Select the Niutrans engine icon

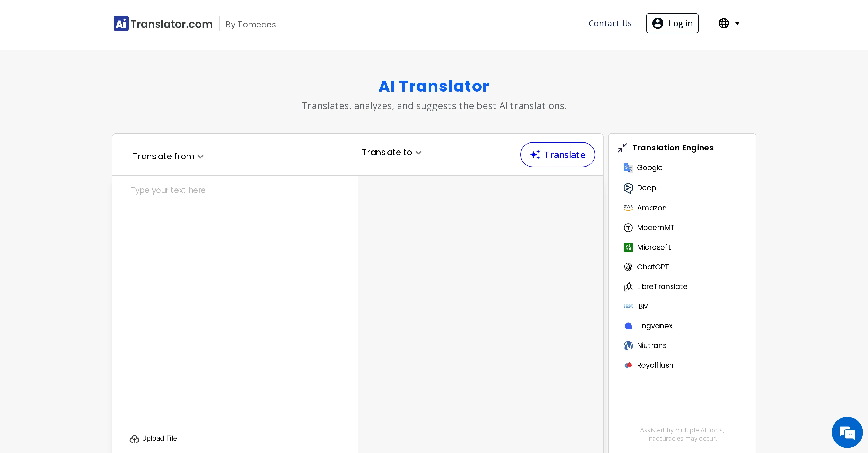click(628, 345)
